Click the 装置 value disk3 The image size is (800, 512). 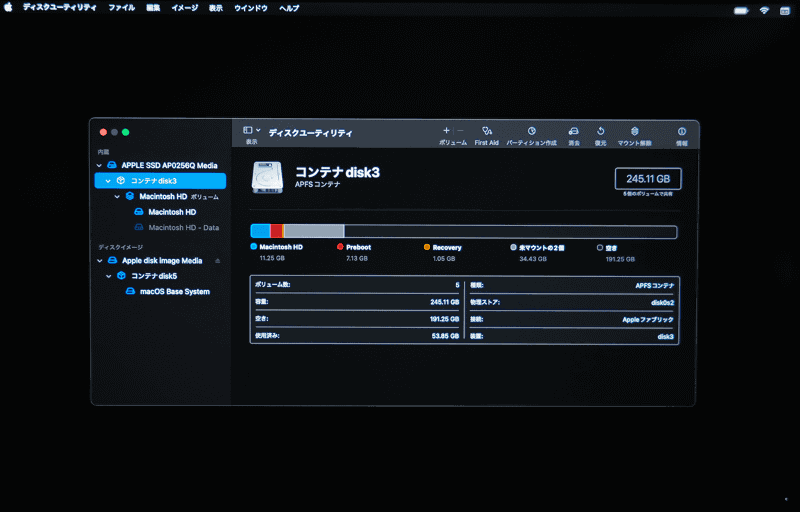click(665, 336)
